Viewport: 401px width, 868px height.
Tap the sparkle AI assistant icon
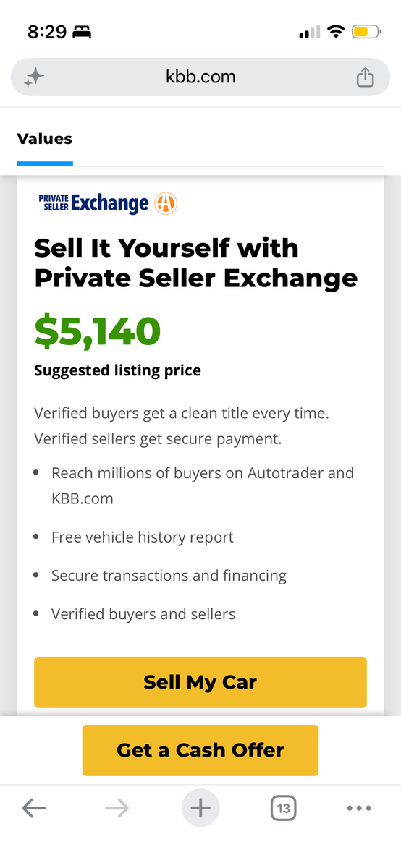coord(33,77)
